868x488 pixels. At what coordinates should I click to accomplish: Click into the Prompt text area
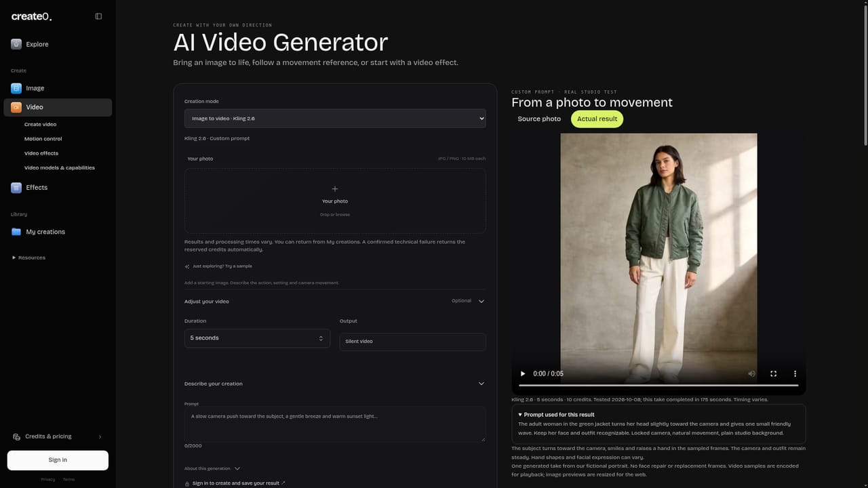pyautogui.click(x=335, y=424)
